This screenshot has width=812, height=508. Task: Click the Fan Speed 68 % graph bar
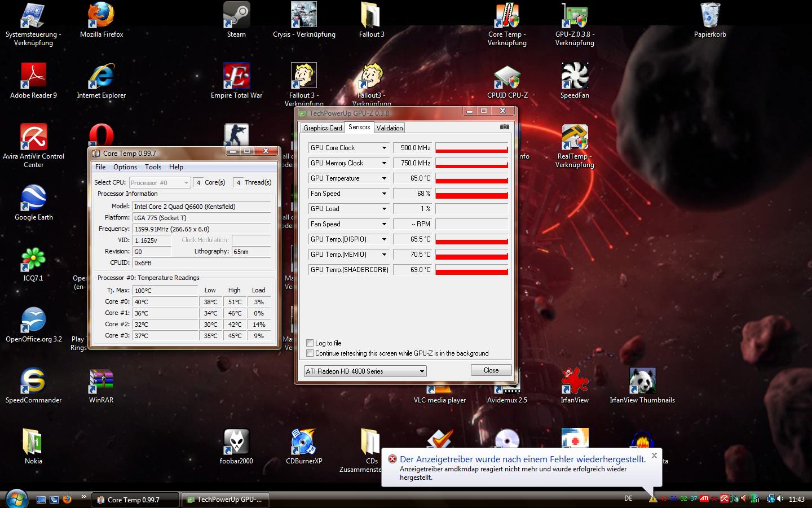471,194
